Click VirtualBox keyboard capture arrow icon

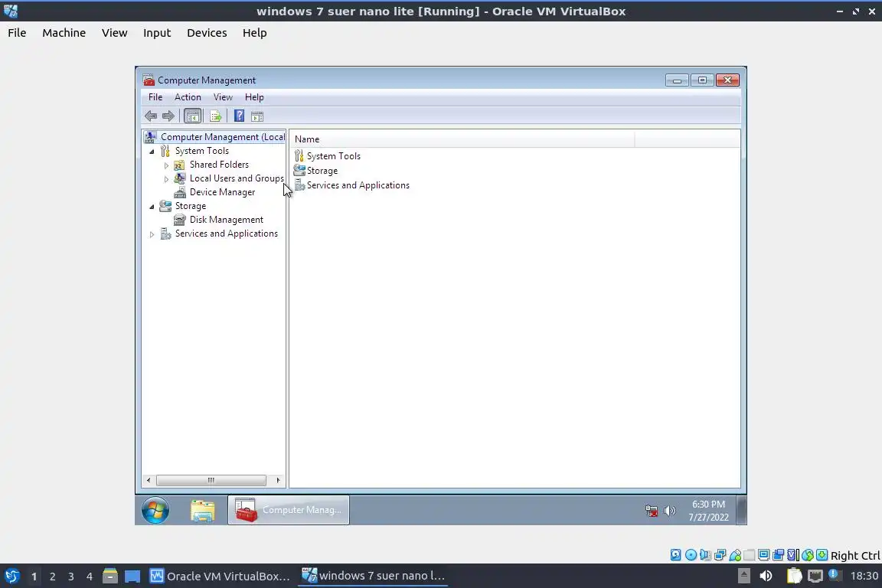[x=822, y=555]
